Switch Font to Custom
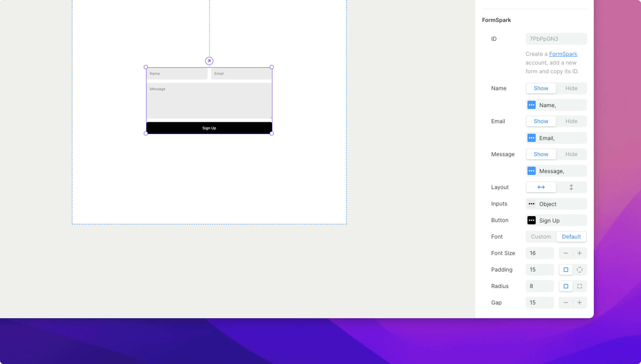The height and width of the screenshot is (364, 641). click(541, 236)
